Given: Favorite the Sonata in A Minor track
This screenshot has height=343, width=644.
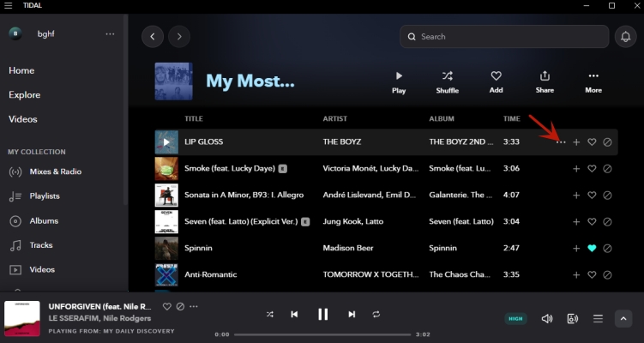Looking at the screenshot, I should (592, 196).
